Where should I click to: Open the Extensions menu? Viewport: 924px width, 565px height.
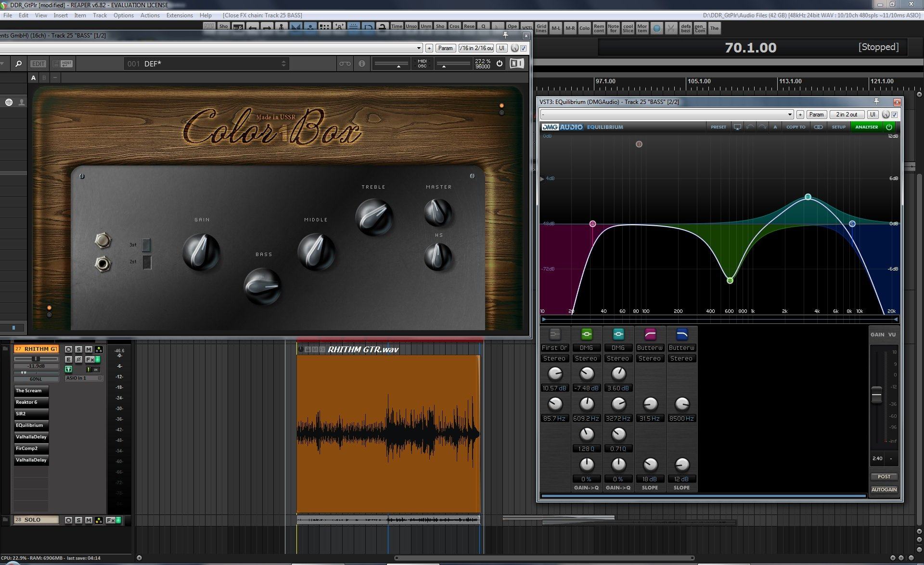pyautogui.click(x=179, y=15)
